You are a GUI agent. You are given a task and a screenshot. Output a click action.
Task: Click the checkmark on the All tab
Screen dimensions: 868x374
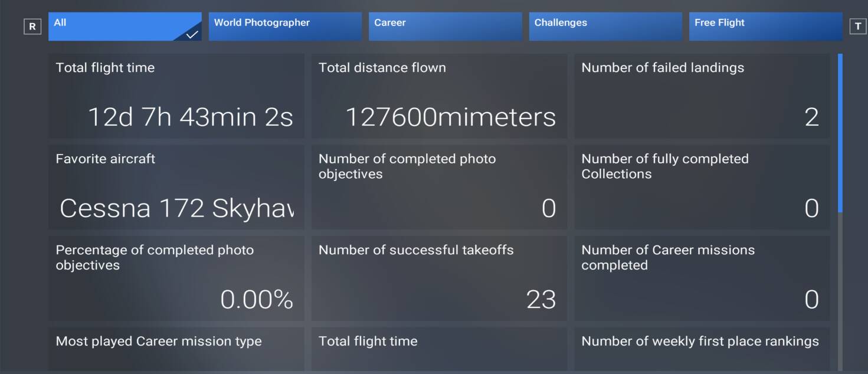pos(192,35)
